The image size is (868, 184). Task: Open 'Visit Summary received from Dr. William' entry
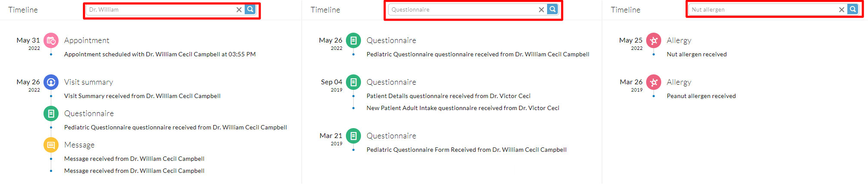point(142,96)
